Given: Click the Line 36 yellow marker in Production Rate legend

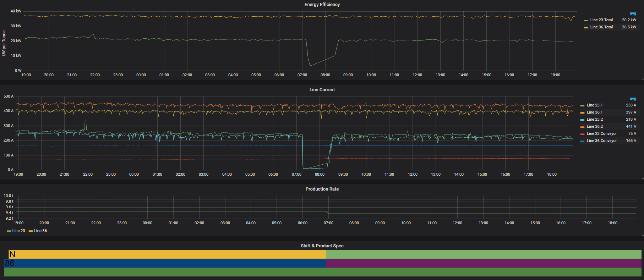Looking at the screenshot, I should [x=31, y=231].
